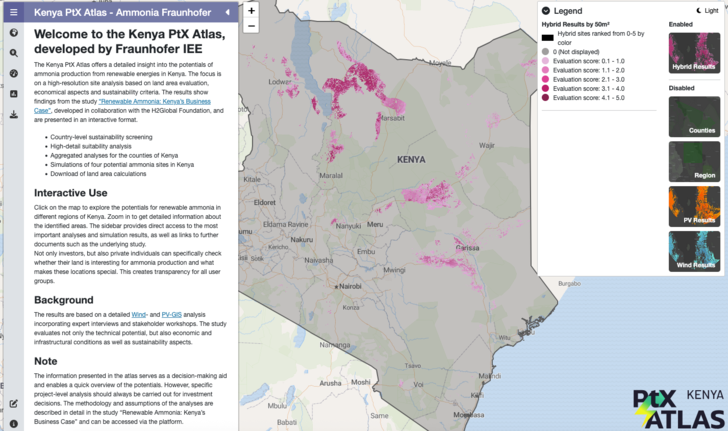
Task: Click swatch for Evaluation score 3.1 - 4.0
Action: coord(546,88)
